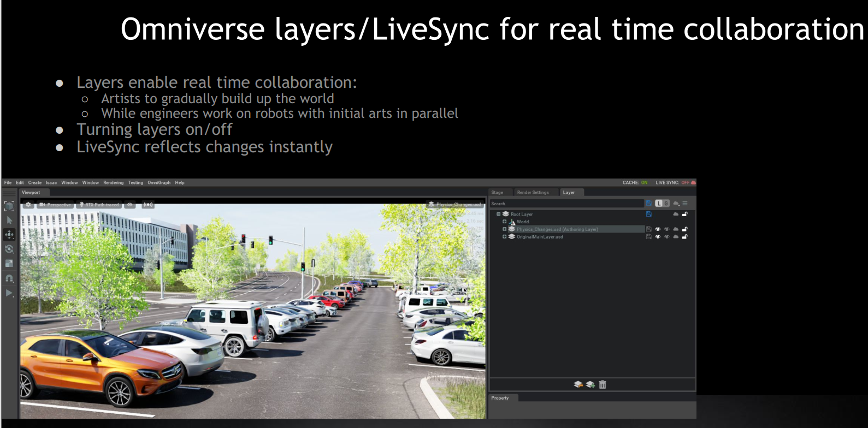This screenshot has height=428, width=868.
Task: Switch layer mode to L (local)
Action: pyautogui.click(x=659, y=203)
